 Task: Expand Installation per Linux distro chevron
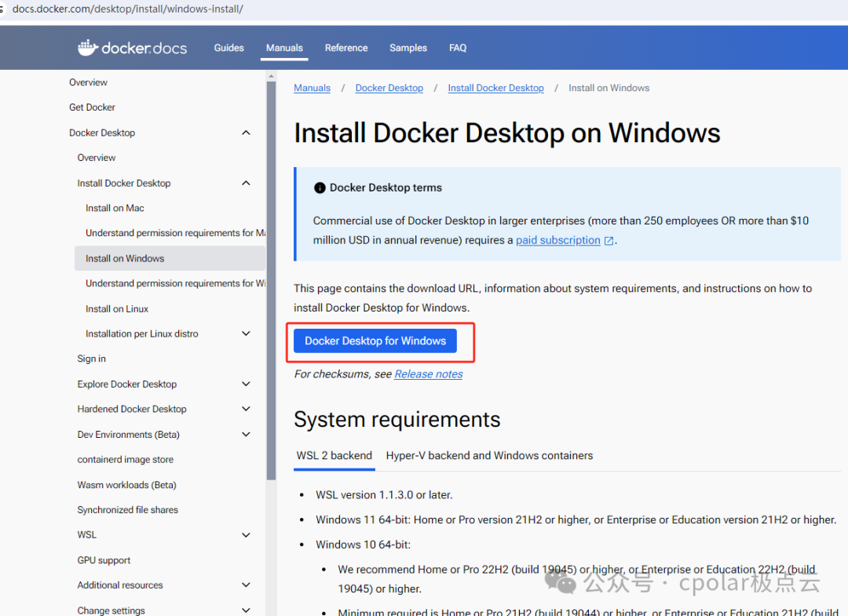point(246,334)
